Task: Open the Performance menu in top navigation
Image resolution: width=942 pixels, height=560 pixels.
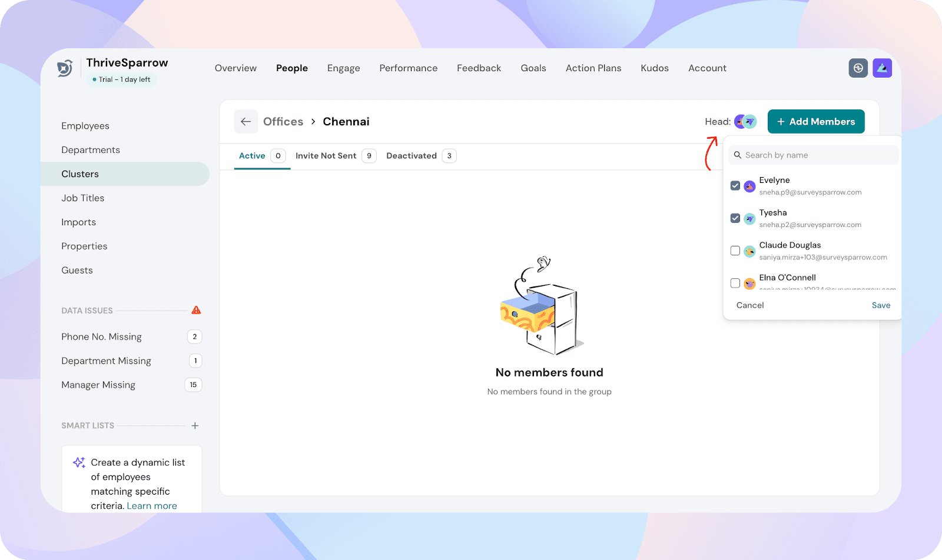Action: (408, 68)
